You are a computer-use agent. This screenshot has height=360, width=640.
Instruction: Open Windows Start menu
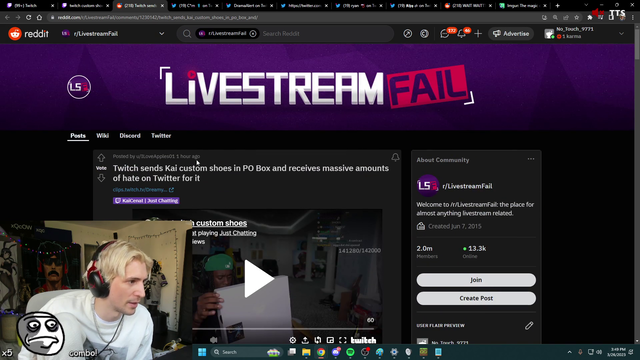[202, 352]
